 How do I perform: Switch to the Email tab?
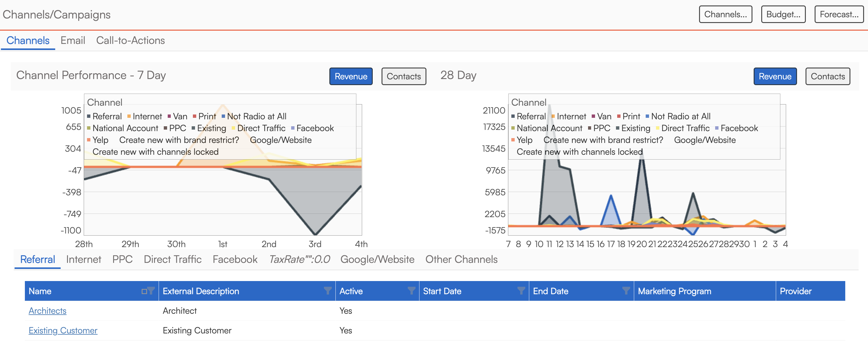coord(73,40)
